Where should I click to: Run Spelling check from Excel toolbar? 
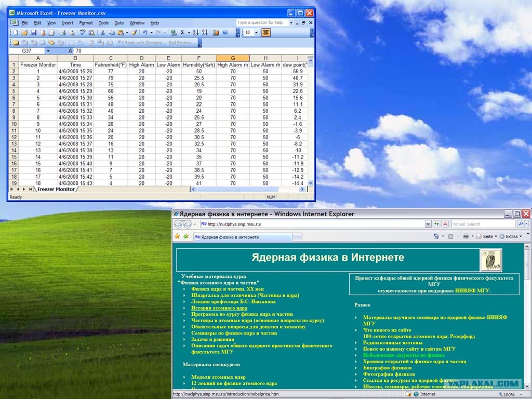click(x=83, y=32)
